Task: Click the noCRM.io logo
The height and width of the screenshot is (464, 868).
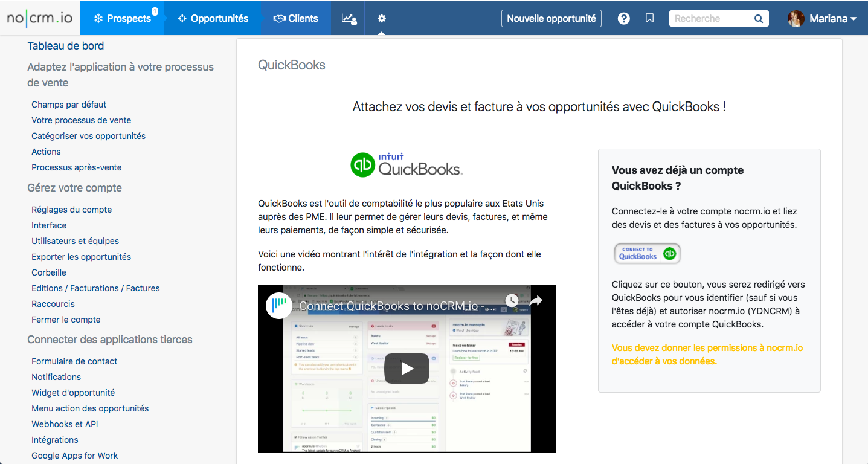Action: click(40, 18)
